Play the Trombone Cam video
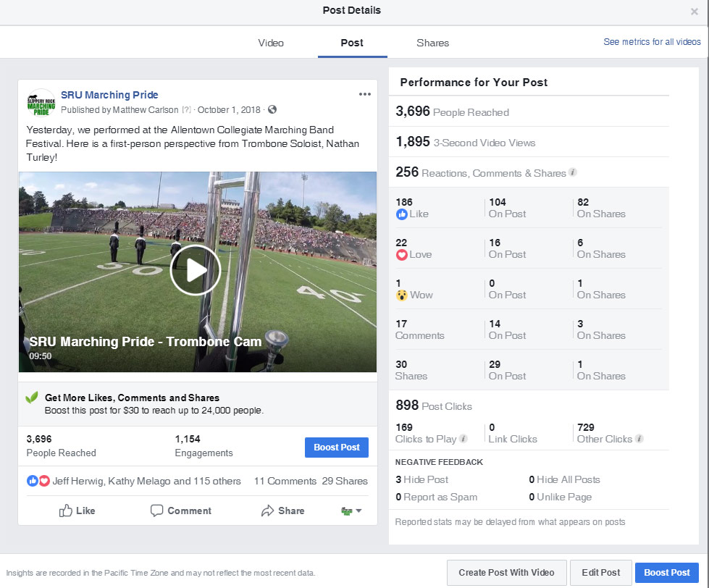The width and height of the screenshot is (709, 588). click(x=196, y=270)
